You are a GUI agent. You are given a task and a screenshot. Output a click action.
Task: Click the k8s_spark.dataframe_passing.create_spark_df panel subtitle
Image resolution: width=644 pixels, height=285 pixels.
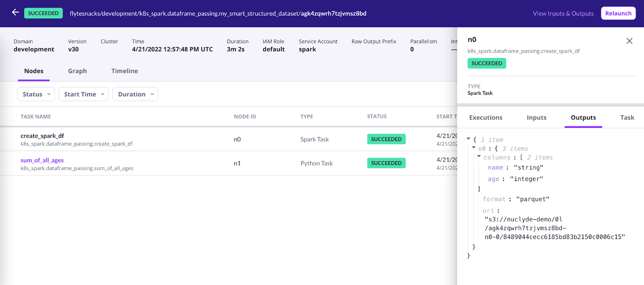(x=524, y=51)
